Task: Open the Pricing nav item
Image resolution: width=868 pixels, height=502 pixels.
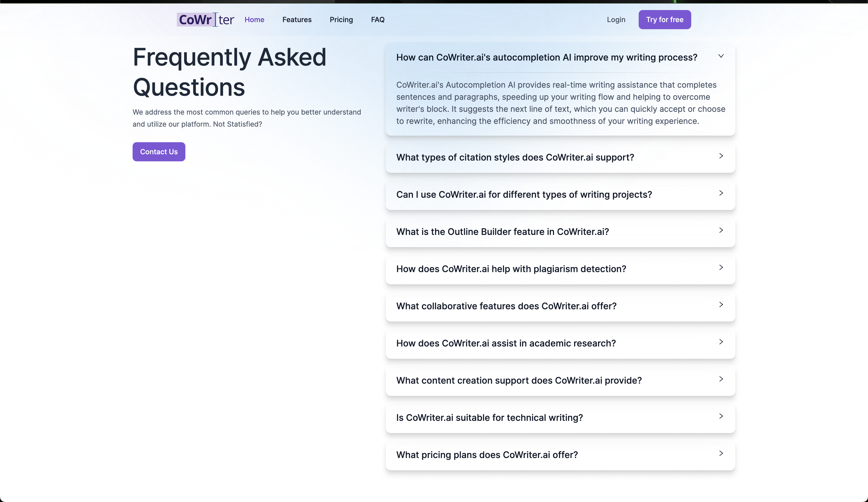Action: coord(341,20)
